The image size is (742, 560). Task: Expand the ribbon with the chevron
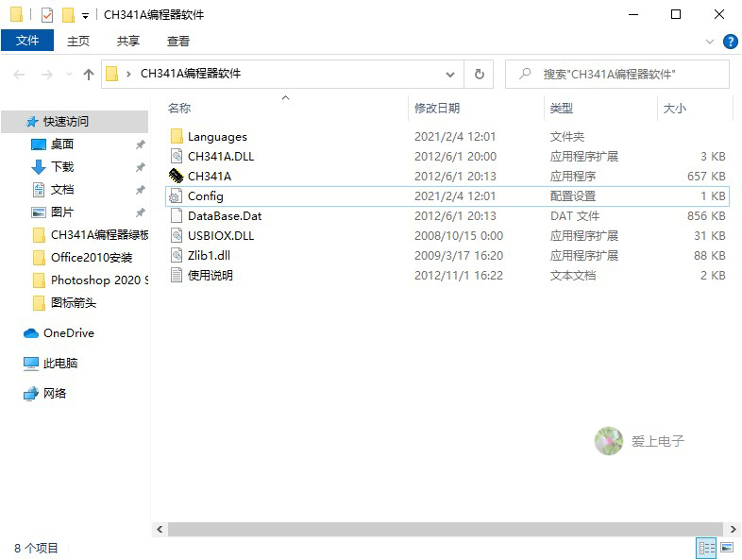click(709, 42)
